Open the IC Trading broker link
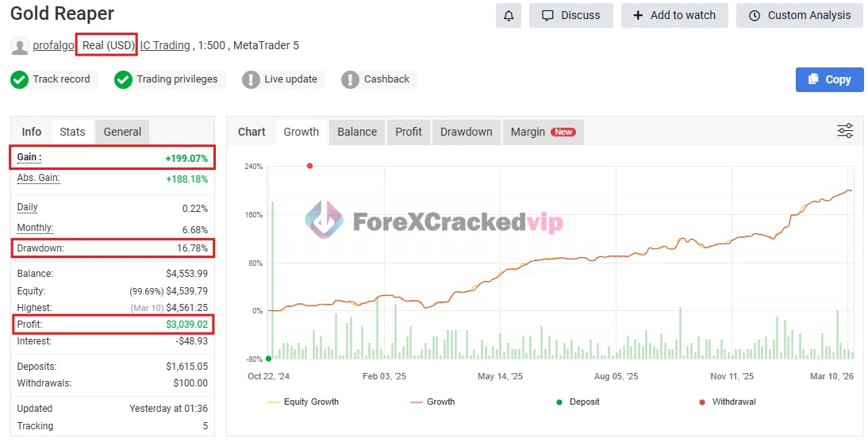 point(165,45)
